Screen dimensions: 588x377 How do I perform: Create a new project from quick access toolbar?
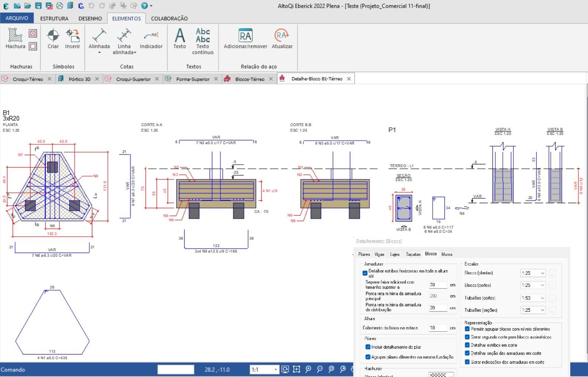[x=17, y=6]
